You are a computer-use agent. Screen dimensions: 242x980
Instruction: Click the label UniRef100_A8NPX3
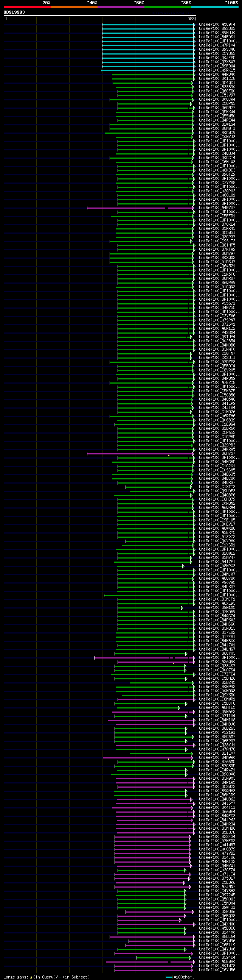[x=217, y=566]
